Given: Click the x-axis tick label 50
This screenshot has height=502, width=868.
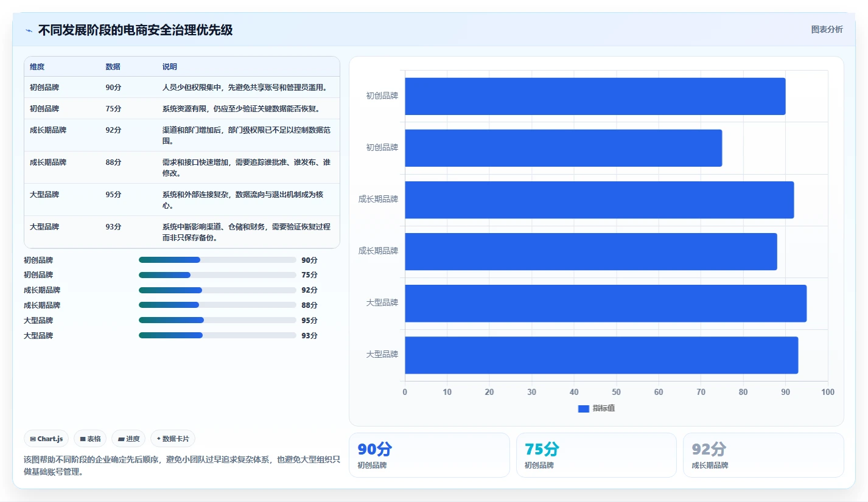Looking at the screenshot, I should [x=616, y=392].
